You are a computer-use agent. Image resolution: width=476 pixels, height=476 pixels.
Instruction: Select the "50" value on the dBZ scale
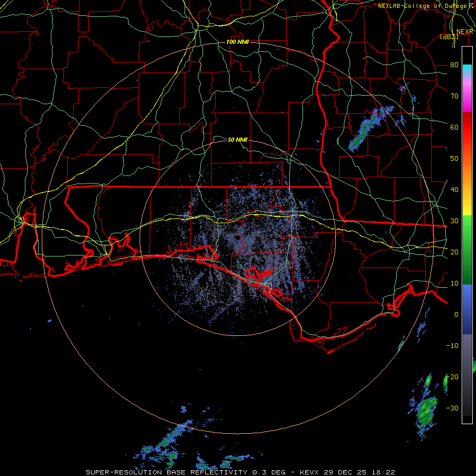[x=454, y=159]
